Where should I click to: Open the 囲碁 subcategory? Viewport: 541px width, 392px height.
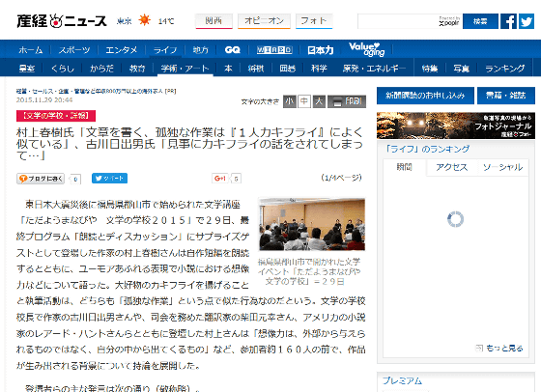tap(288, 69)
